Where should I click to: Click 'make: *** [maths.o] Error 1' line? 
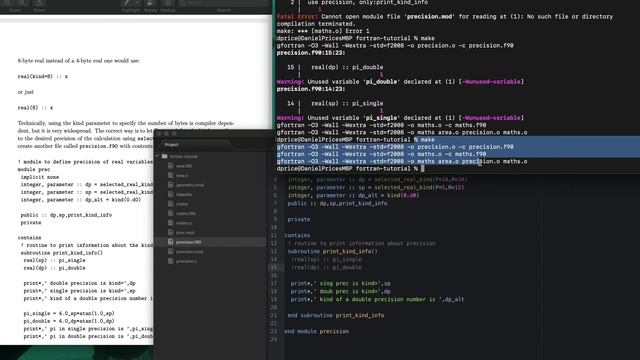[323, 31]
